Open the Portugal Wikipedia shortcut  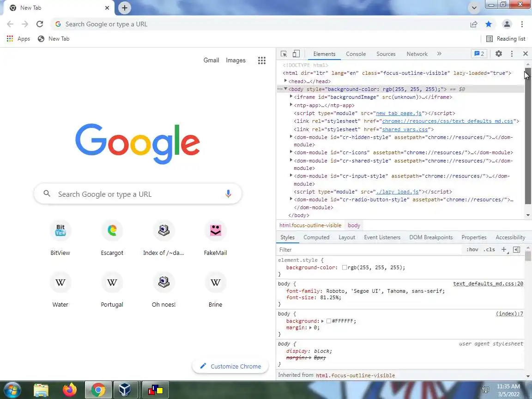point(112,290)
